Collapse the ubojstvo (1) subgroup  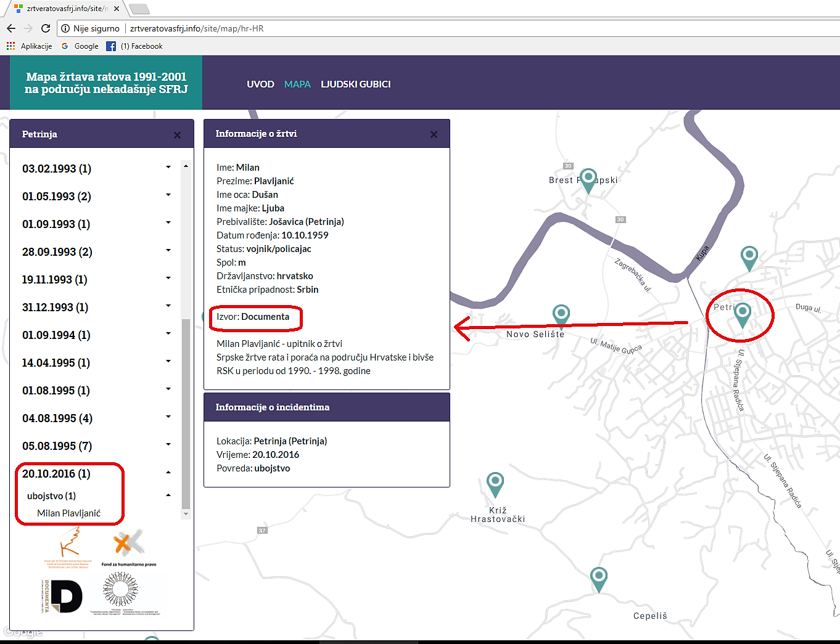click(168, 495)
